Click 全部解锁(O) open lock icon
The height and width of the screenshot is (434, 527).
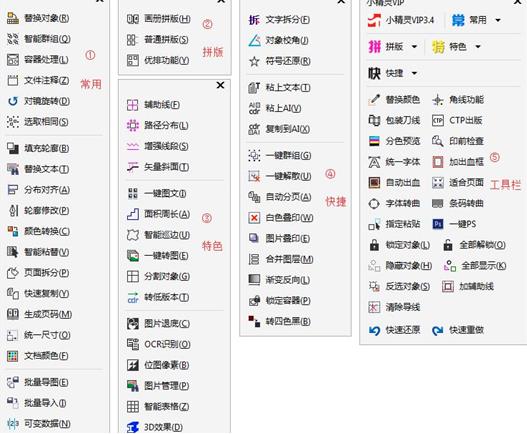448,245
